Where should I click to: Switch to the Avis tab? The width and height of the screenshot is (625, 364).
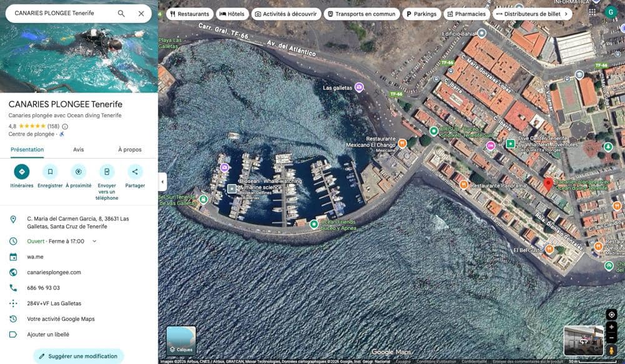79,150
